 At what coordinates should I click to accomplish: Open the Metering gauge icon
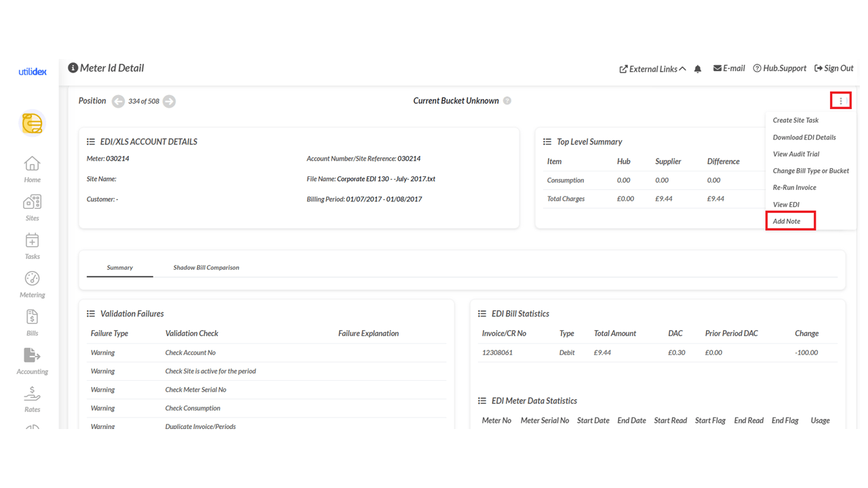[32, 279]
